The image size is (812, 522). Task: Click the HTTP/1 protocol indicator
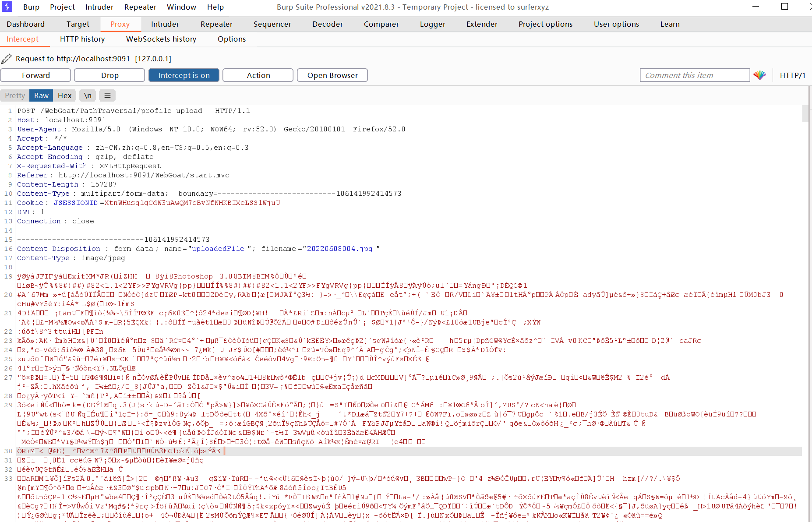[792, 75]
